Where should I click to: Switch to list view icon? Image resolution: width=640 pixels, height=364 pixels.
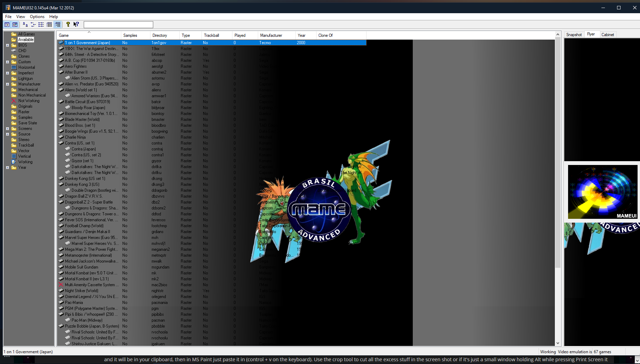[41, 25]
